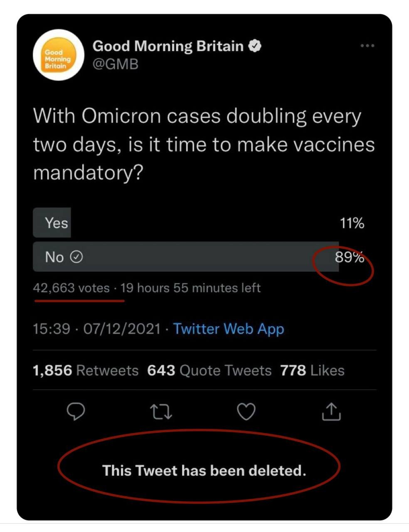Click the checkmark icon beside No

click(76, 257)
